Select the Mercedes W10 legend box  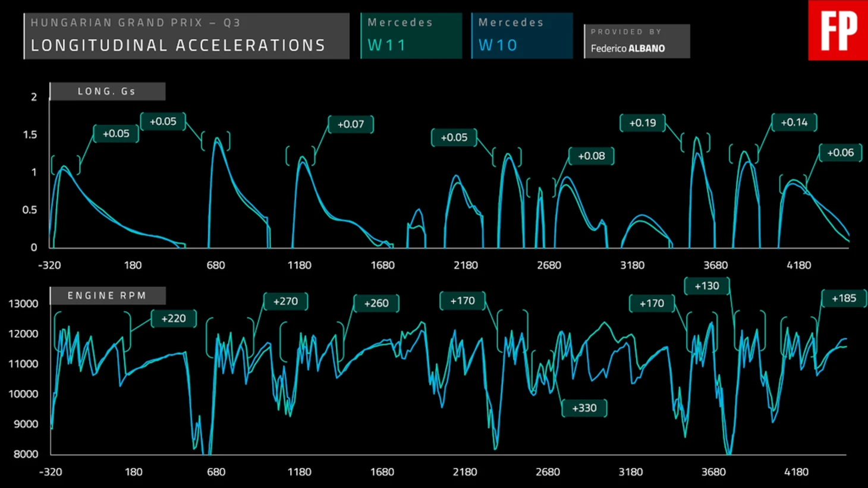(x=521, y=36)
